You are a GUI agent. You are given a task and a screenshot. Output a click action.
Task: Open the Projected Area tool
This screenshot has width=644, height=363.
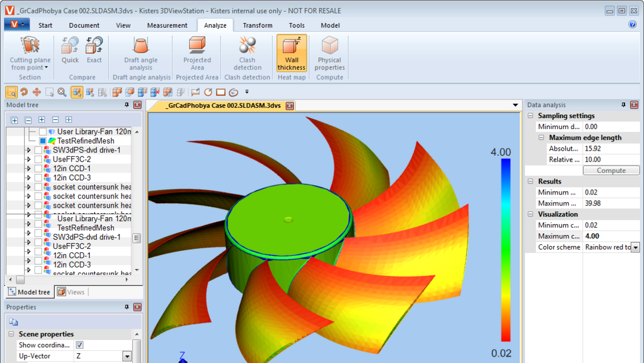(197, 53)
